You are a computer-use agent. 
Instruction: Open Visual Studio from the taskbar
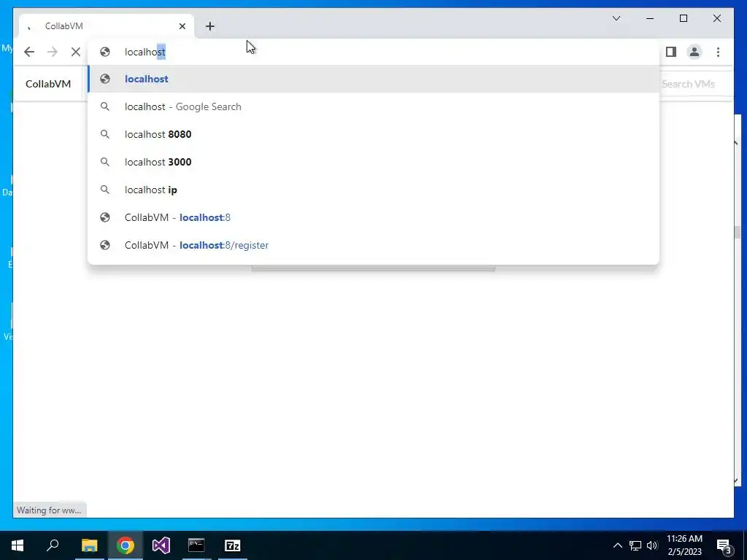[x=161, y=545]
